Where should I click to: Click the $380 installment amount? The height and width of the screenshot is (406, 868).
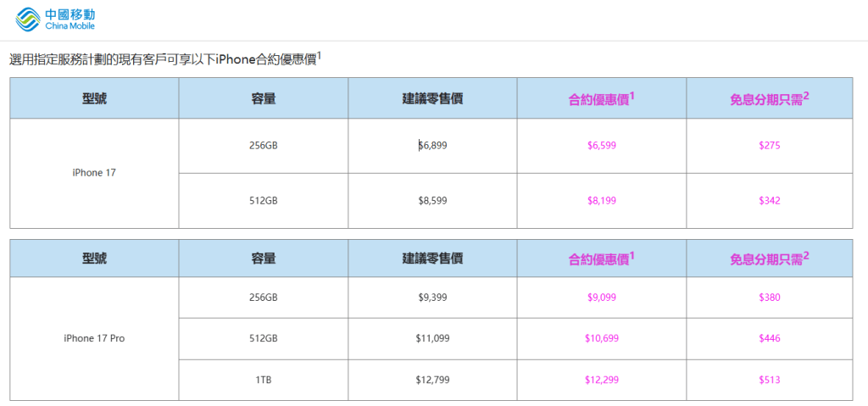tap(769, 298)
